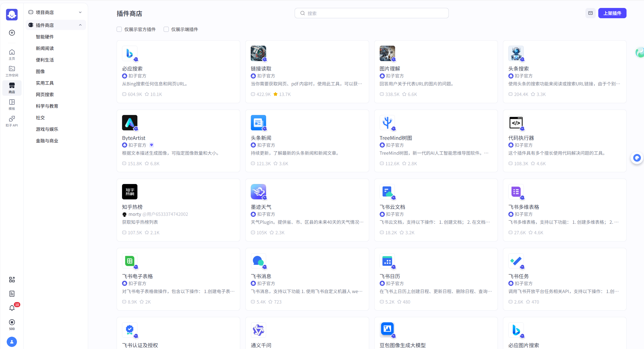This screenshot has height=349, width=644.
Task: Star the 必应搜索 plugin
Action: point(147,94)
